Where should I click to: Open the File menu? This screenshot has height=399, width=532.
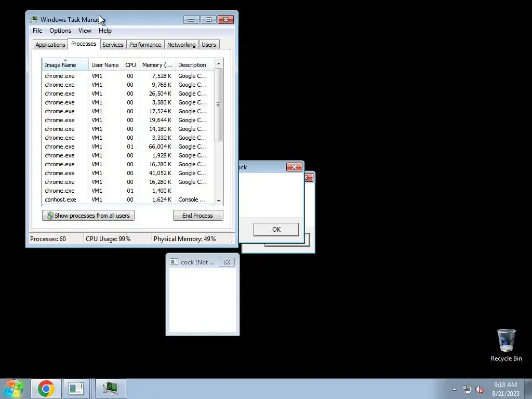click(37, 31)
